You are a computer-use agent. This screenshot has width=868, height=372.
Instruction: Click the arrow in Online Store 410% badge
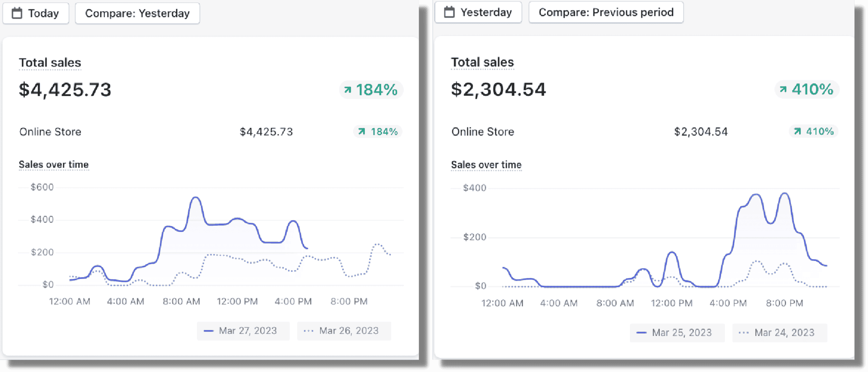[x=797, y=131]
